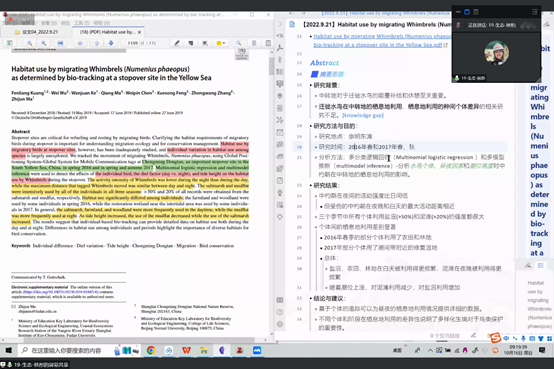The image size is (554, 369).
Task: Open the highlight color dropdown arrow
Action: [224, 43]
